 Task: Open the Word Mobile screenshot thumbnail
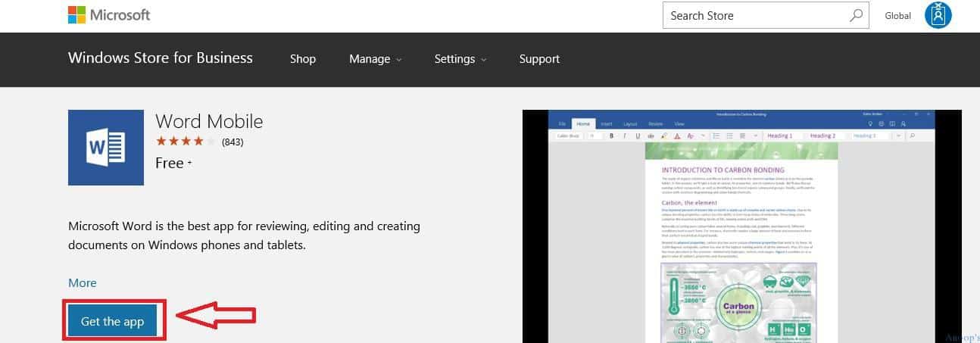[x=742, y=226]
